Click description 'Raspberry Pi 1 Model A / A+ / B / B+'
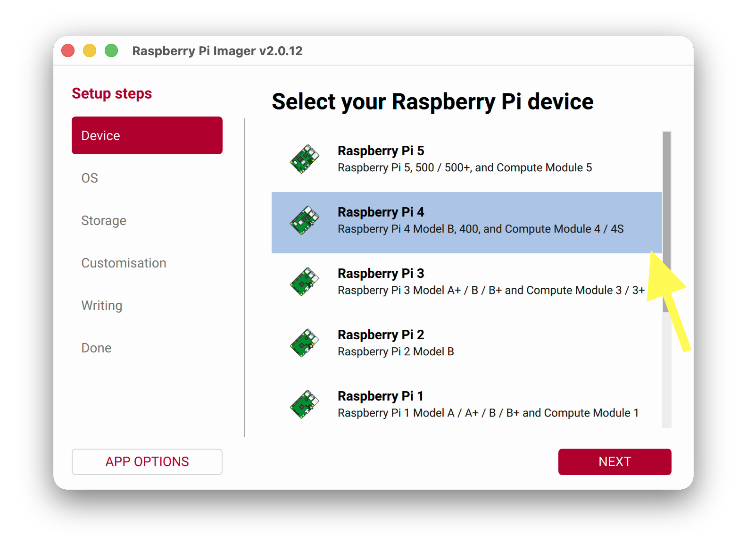This screenshot has height=560, width=747. click(x=429, y=413)
